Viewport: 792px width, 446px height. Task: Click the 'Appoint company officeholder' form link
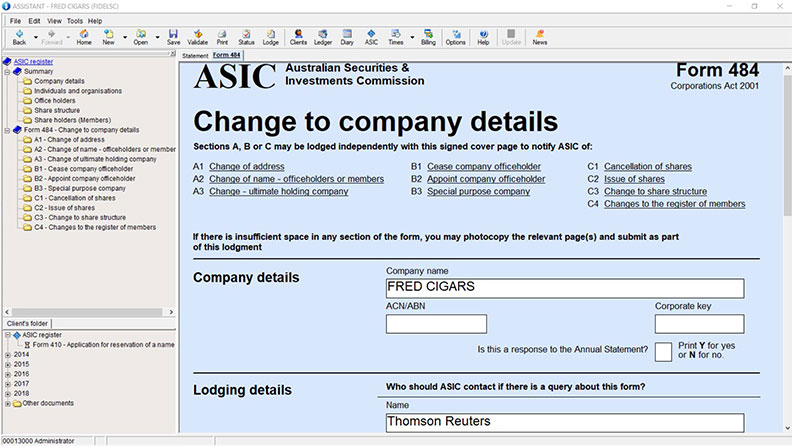(x=487, y=178)
